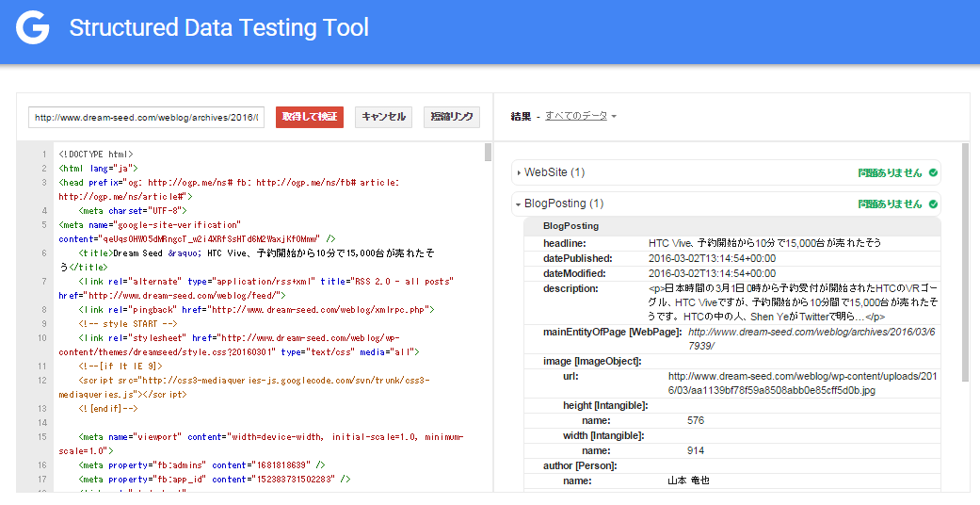
Task: Open the mainEntityOfPage URL link
Action: (x=811, y=338)
